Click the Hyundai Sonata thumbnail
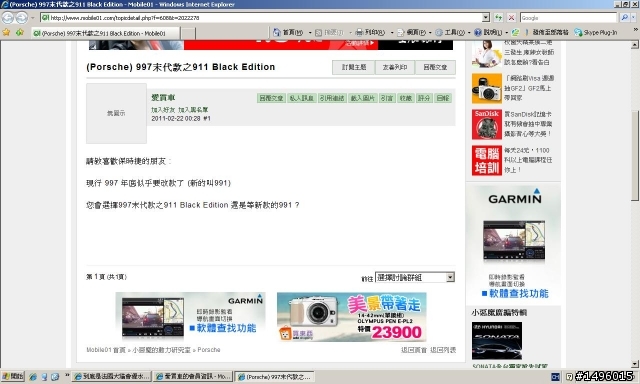The width and height of the screenshot is (640, 384). point(497,341)
